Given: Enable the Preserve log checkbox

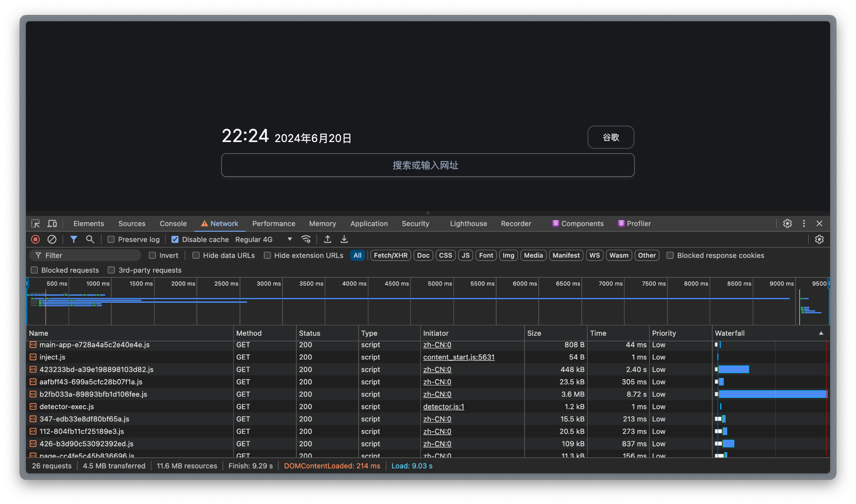Looking at the screenshot, I should click(111, 239).
